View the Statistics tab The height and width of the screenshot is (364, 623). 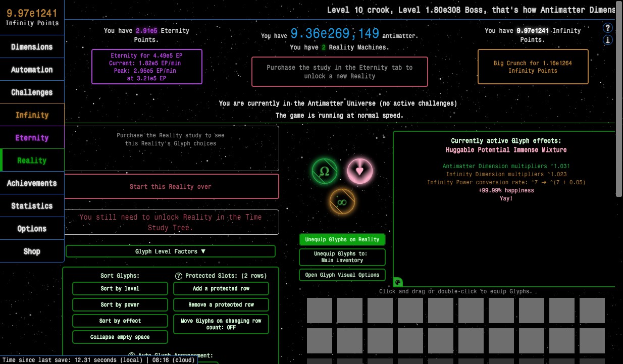32,206
